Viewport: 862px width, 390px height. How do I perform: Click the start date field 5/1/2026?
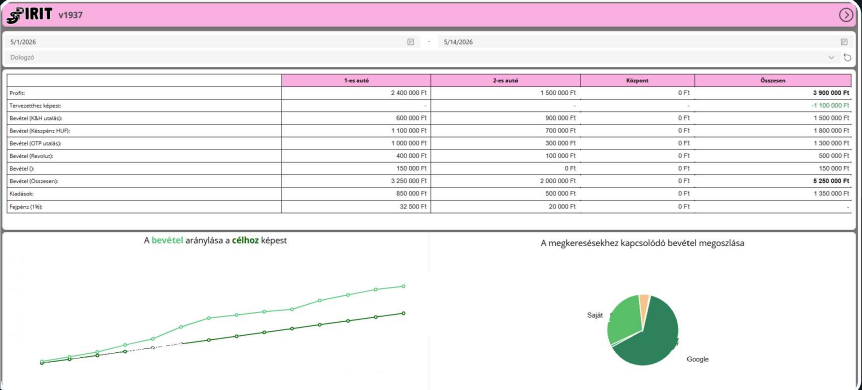212,42
